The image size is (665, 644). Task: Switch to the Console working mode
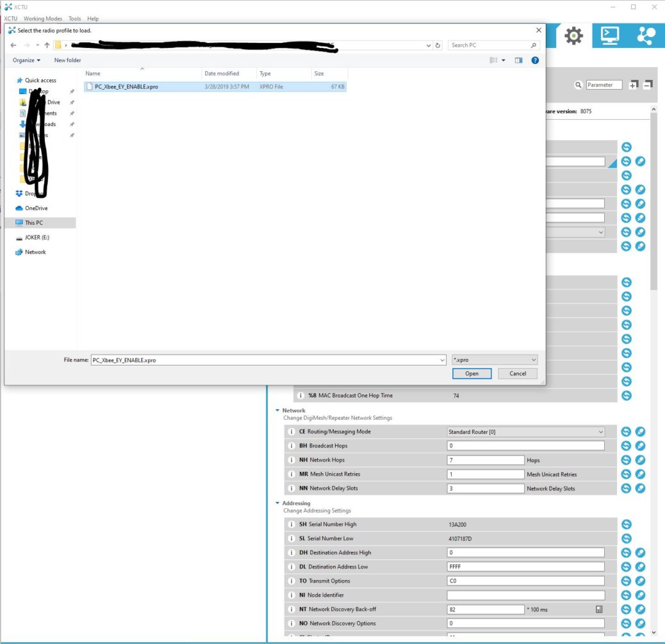[x=609, y=36]
